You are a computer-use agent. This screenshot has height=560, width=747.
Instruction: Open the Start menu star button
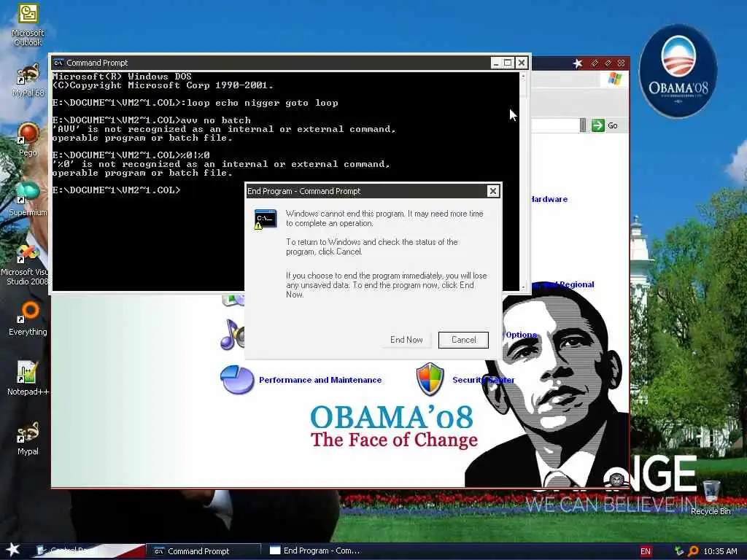(x=12, y=550)
